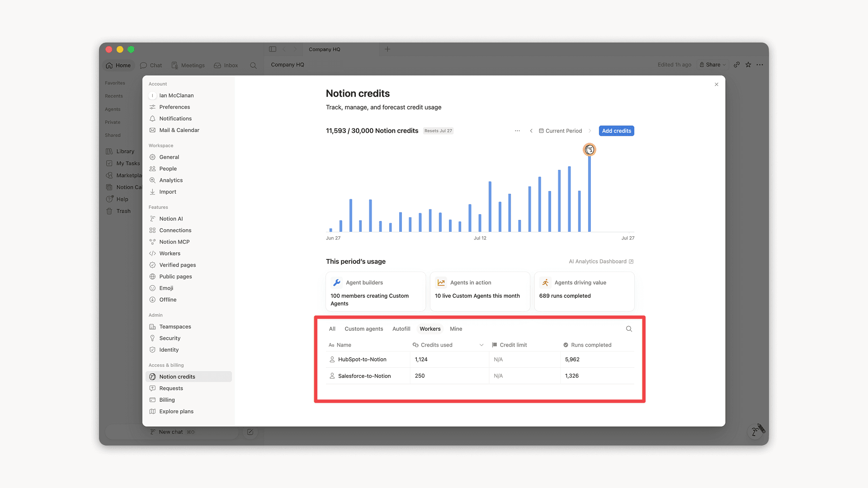This screenshot has height=488, width=868.
Task: Go to next period with right chevron
Action: [x=590, y=131]
